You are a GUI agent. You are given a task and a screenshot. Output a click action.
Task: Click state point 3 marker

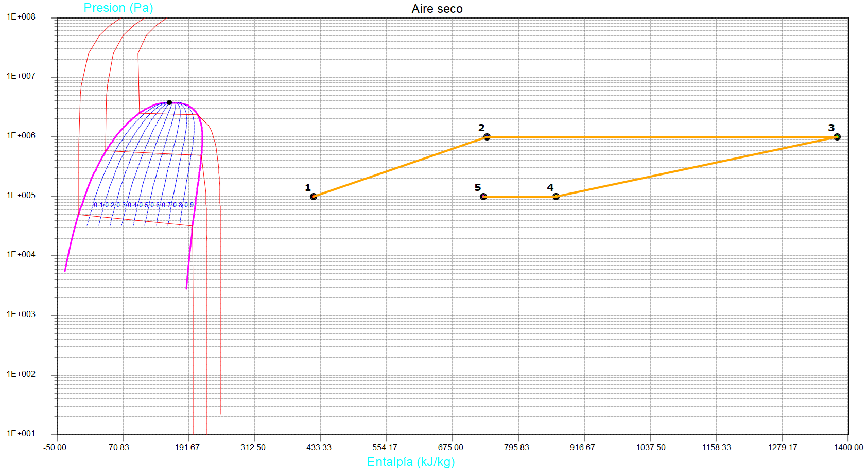click(x=837, y=137)
